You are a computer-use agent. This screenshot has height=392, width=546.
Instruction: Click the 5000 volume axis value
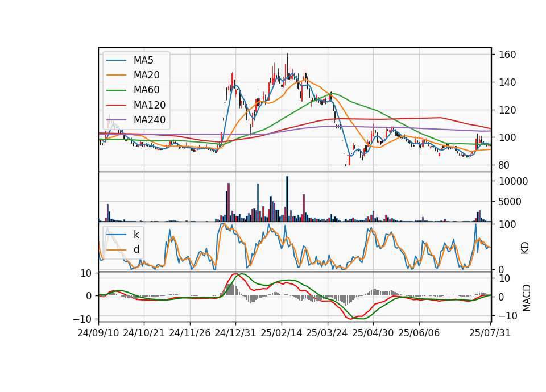pyautogui.click(x=510, y=202)
